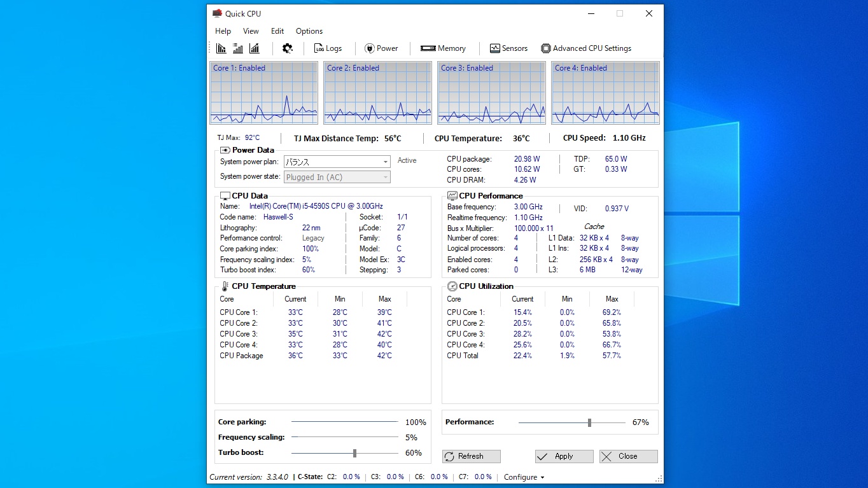The width and height of the screenshot is (868, 488).
Task: Open the View menu
Action: point(251,31)
